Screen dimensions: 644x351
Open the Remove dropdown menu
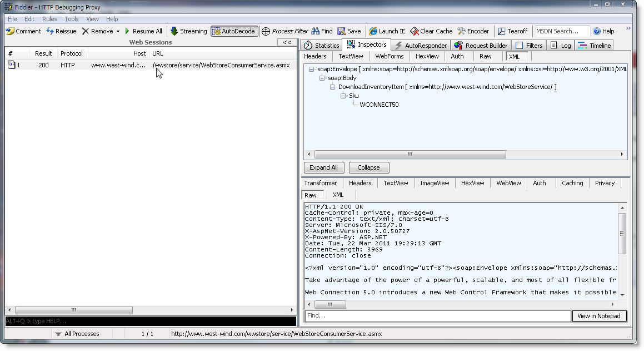pos(118,31)
